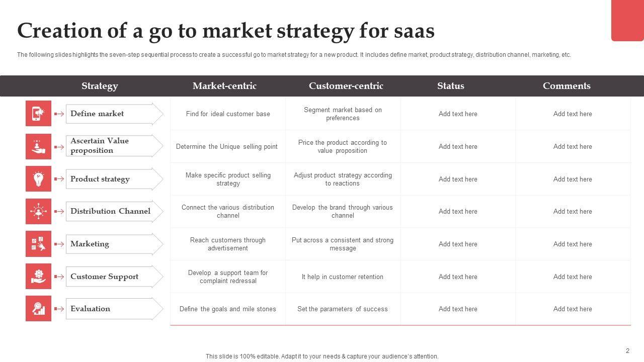644x362 pixels.
Task: Click the red Marketing icon tile
Action: pyautogui.click(x=38, y=244)
